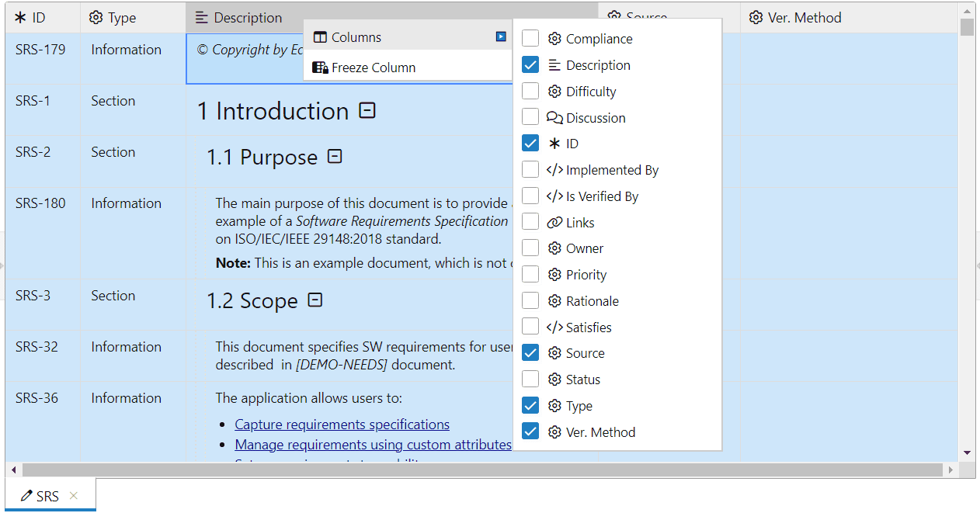Click the code icon beside Is Verified By

[x=554, y=196]
